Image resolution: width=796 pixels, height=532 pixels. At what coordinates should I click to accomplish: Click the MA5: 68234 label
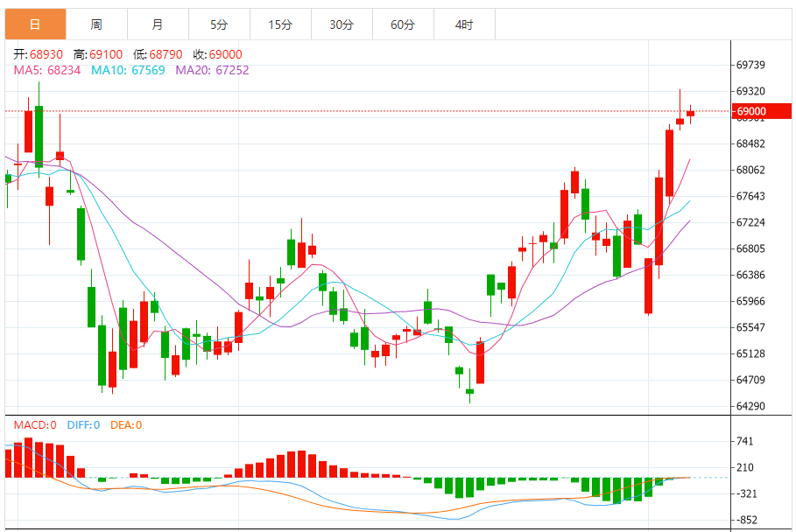[x=47, y=70]
